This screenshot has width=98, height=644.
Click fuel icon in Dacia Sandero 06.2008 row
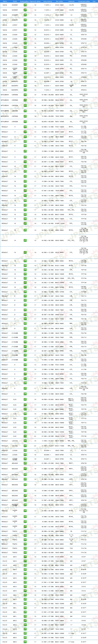coord(25,81)
